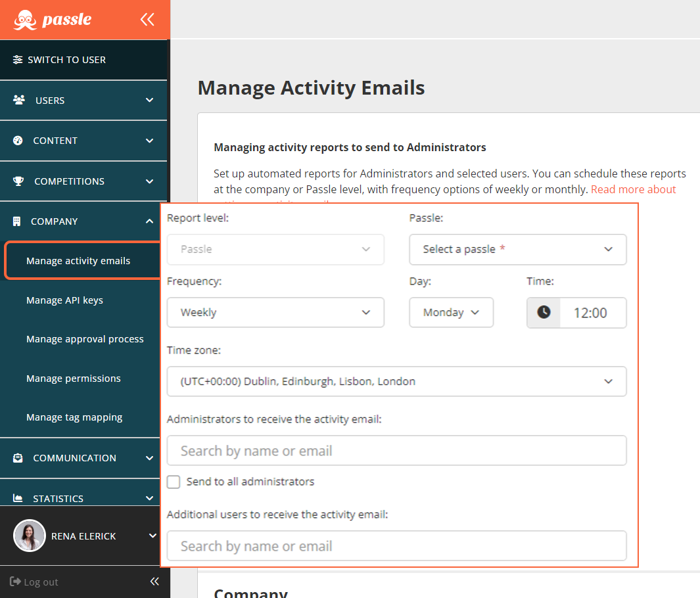This screenshot has height=598, width=700.
Task: Click the Administrators search by name field
Action: (396, 451)
